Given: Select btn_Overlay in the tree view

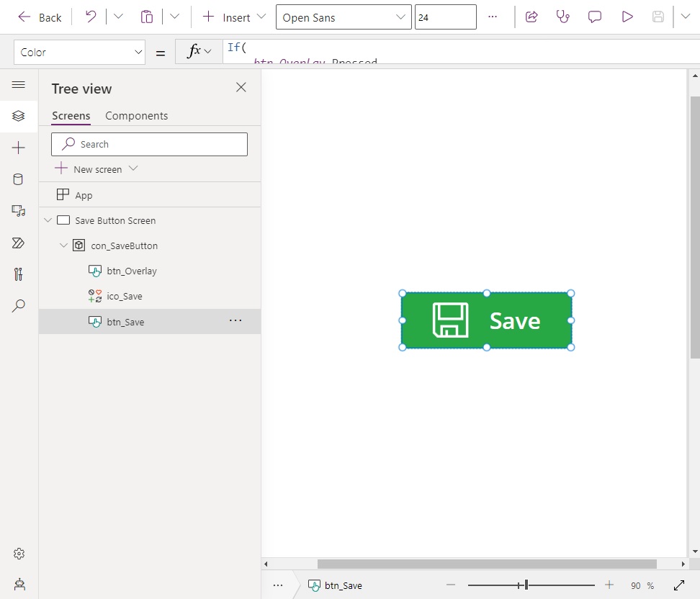Looking at the screenshot, I should pos(132,271).
